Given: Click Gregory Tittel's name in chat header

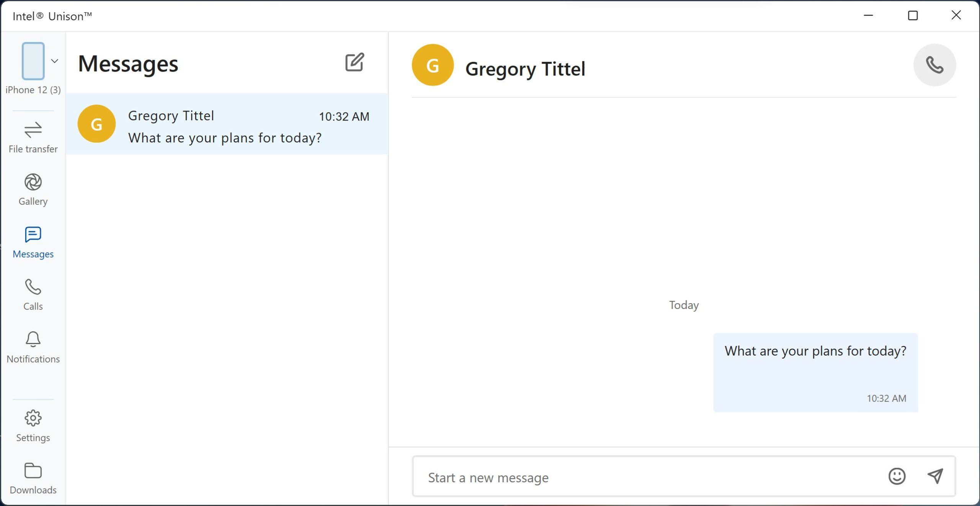Looking at the screenshot, I should (525, 69).
